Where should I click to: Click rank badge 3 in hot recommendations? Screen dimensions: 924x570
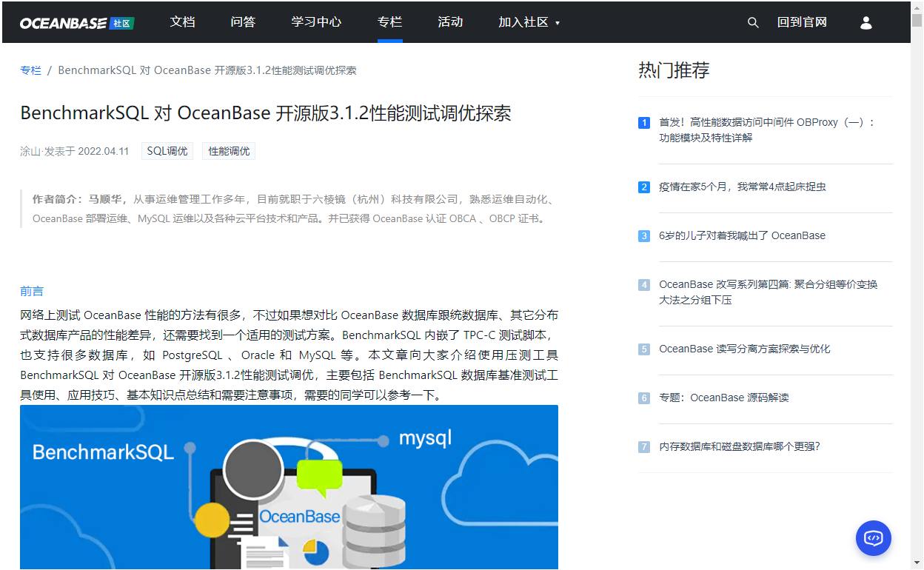tap(644, 236)
